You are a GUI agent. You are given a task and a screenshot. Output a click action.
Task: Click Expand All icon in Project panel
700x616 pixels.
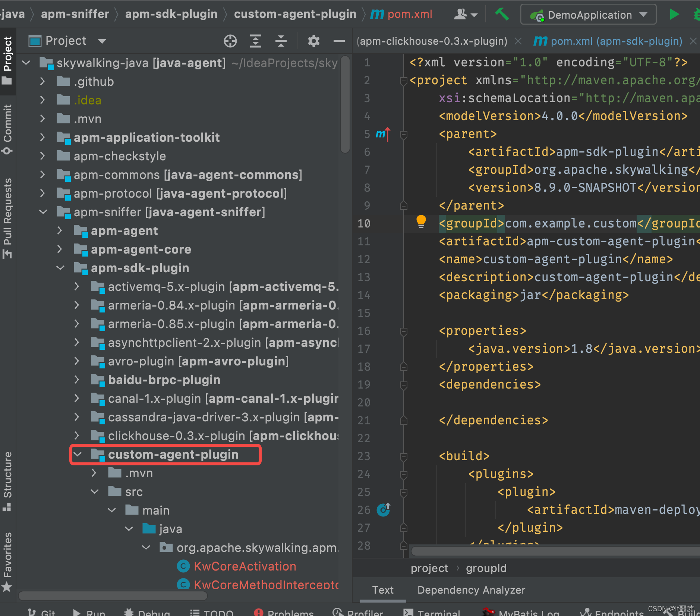(256, 41)
